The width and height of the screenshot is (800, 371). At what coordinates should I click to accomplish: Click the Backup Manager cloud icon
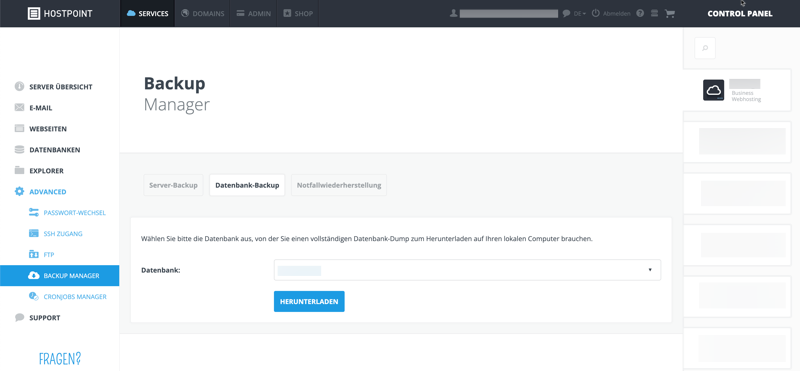[34, 276]
